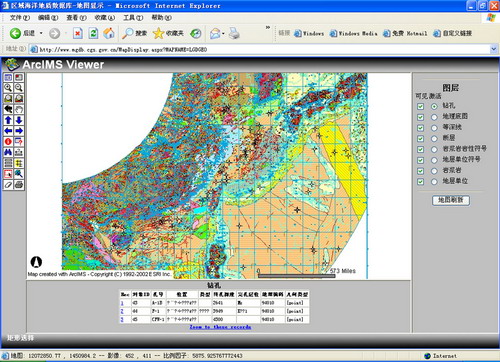The image size is (500, 362).
Task: Toggle visibility checkbox for 钻孔 layer
Action: (420, 106)
